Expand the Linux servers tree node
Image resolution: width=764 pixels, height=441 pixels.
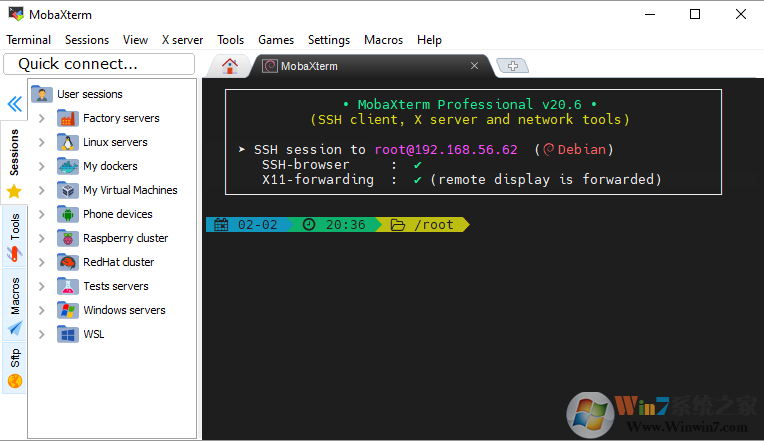pos(42,142)
